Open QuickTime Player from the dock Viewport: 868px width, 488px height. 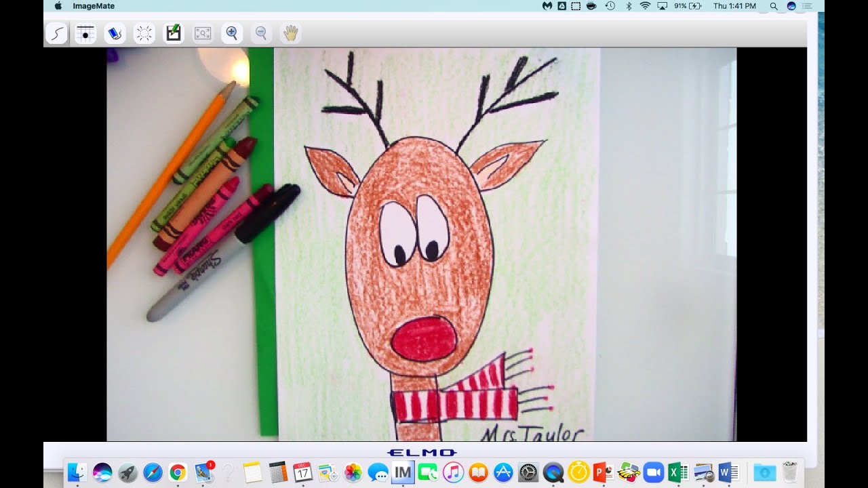pos(553,472)
